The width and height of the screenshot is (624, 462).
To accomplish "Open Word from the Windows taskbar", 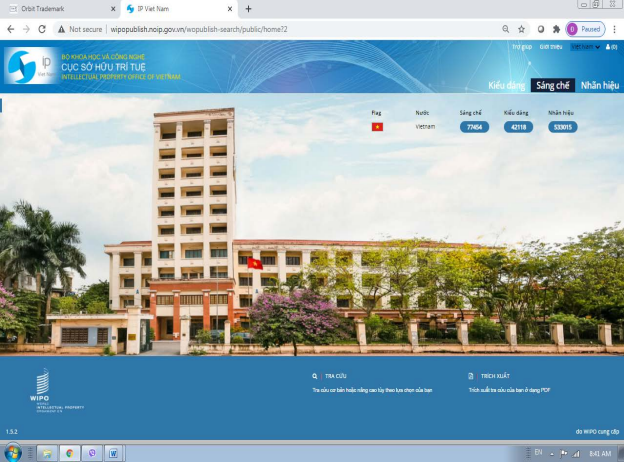I will tap(113, 453).
